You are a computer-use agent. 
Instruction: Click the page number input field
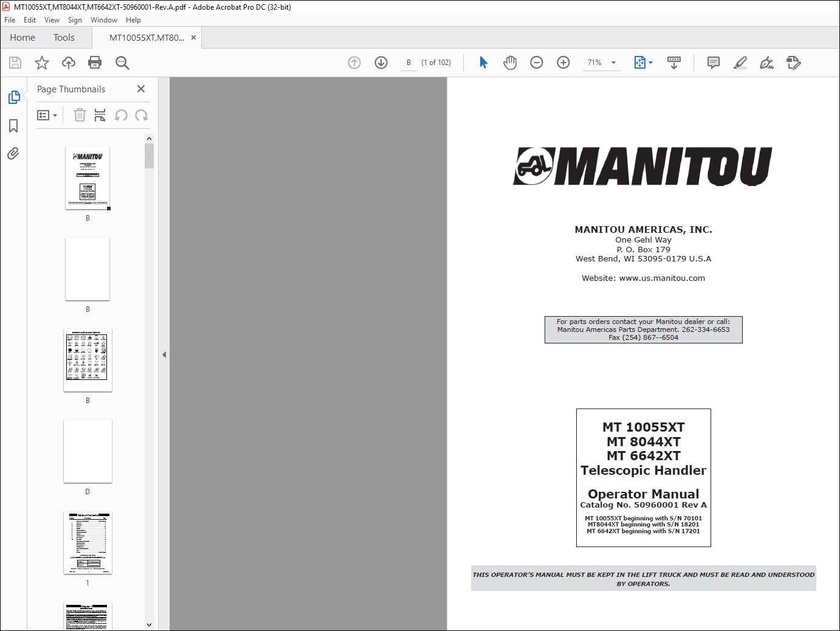coord(409,63)
